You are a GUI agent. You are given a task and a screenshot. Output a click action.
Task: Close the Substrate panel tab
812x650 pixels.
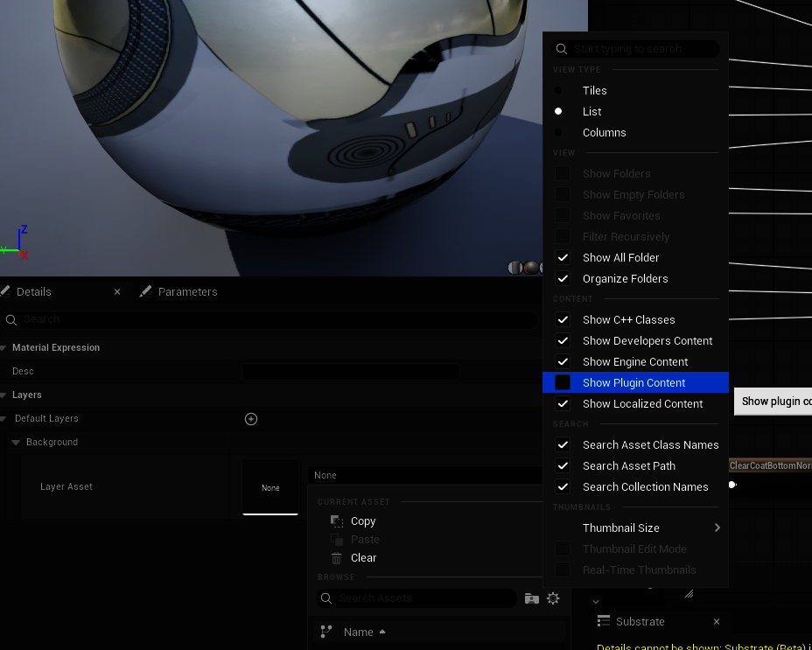717,622
